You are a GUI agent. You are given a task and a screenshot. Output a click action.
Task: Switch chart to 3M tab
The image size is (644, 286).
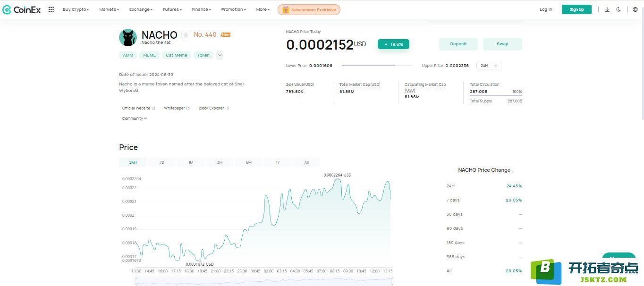(x=220, y=162)
